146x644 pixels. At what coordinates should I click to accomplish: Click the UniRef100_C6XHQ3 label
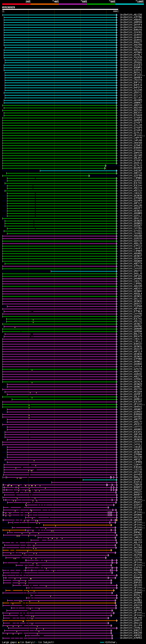point(131,233)
